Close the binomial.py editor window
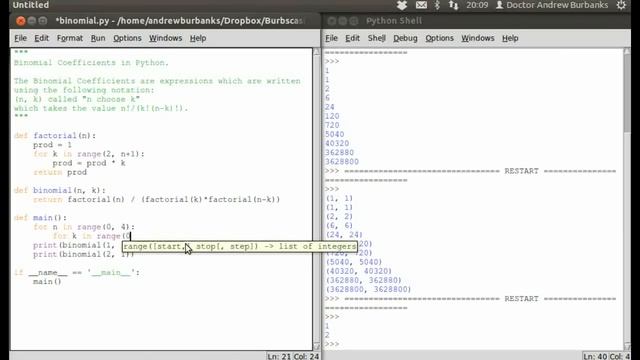Viewport: 640px width, 360px height. 20,20
